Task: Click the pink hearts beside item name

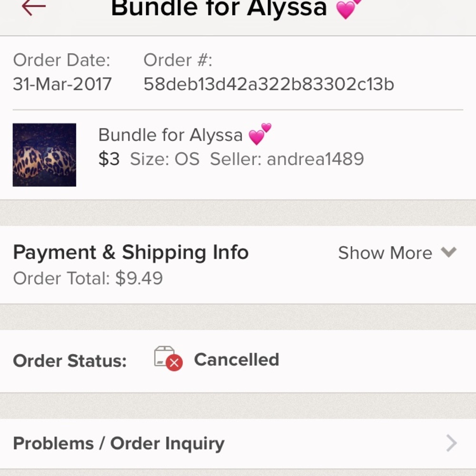Action: point(260,135)
